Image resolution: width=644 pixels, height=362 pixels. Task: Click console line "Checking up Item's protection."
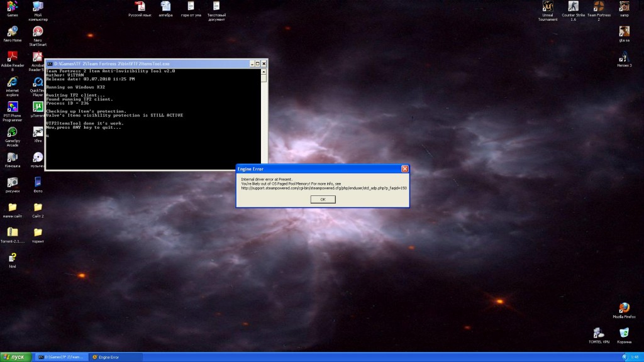coord(86,111)
